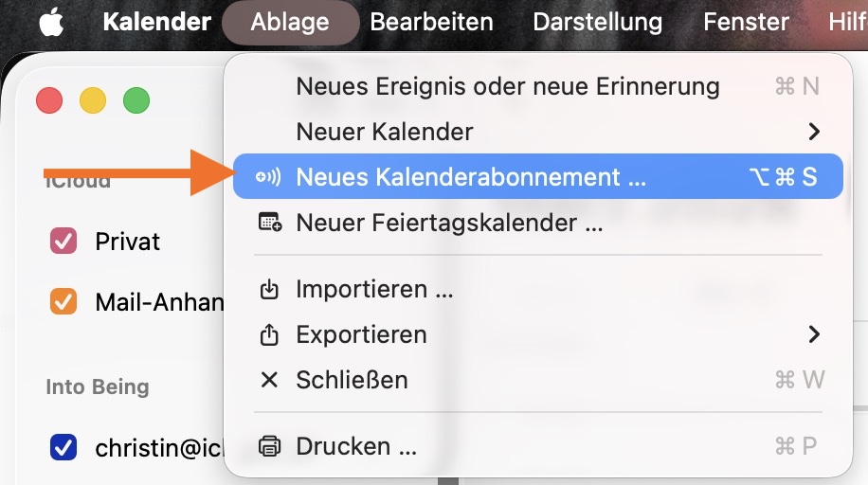Open the Fenster menu
The height and width of the screenshot is (485, 868).
(746, 22)
